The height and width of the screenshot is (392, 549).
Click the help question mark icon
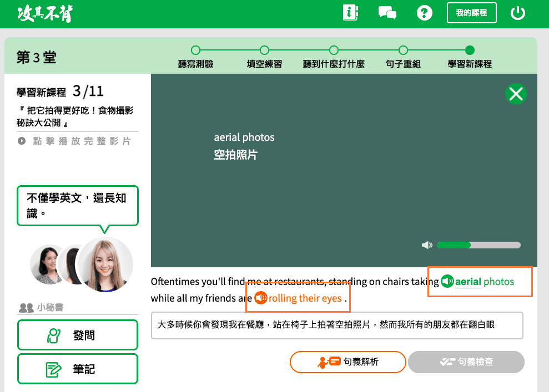[424, 13]
